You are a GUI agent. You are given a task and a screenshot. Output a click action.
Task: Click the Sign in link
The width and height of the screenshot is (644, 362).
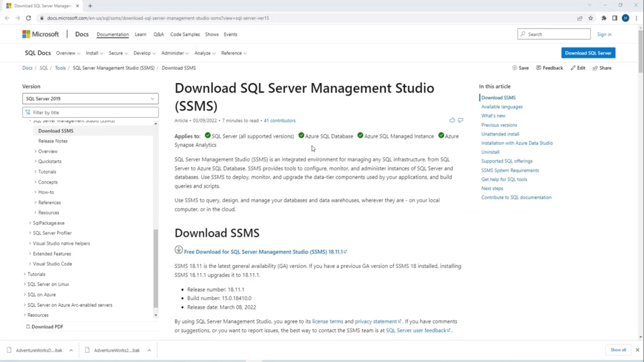tap(604, 34)
